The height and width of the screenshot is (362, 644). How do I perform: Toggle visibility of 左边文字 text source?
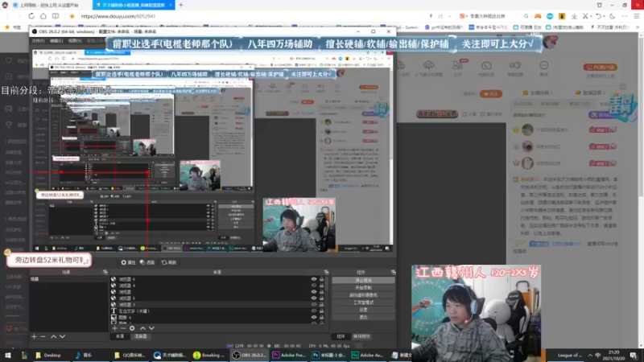pyautogui.click(x=314, y=311)
